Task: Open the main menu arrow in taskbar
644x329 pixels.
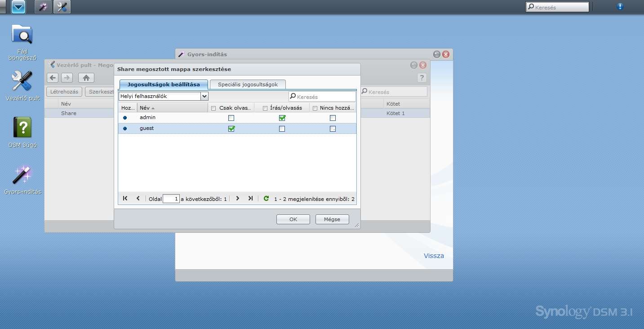Action: coord(18,7)
